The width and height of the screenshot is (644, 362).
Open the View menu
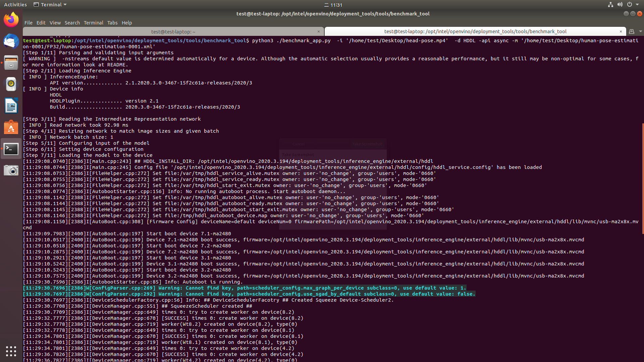[55, 23]
